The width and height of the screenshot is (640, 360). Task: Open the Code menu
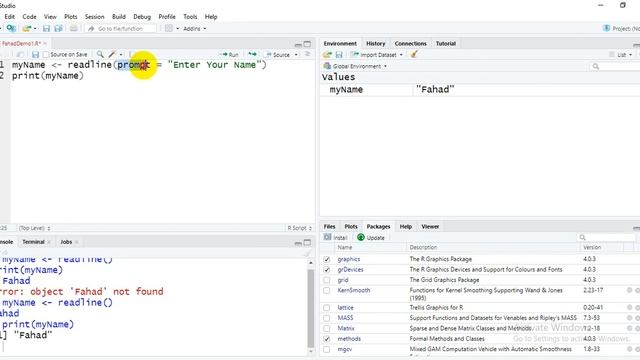point(29,17)
